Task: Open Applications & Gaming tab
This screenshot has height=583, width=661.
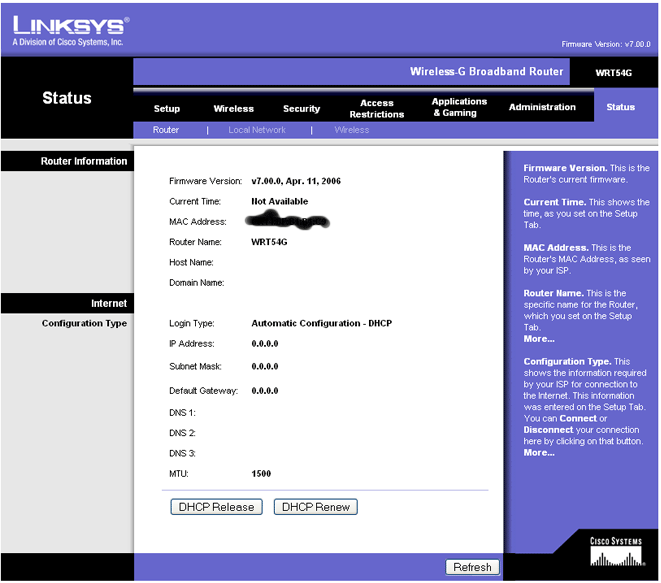Action: (459, 107)
